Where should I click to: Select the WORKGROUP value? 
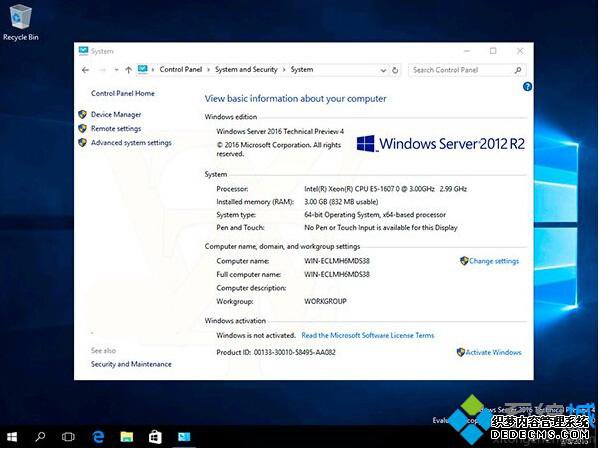[x=325, y=301]
